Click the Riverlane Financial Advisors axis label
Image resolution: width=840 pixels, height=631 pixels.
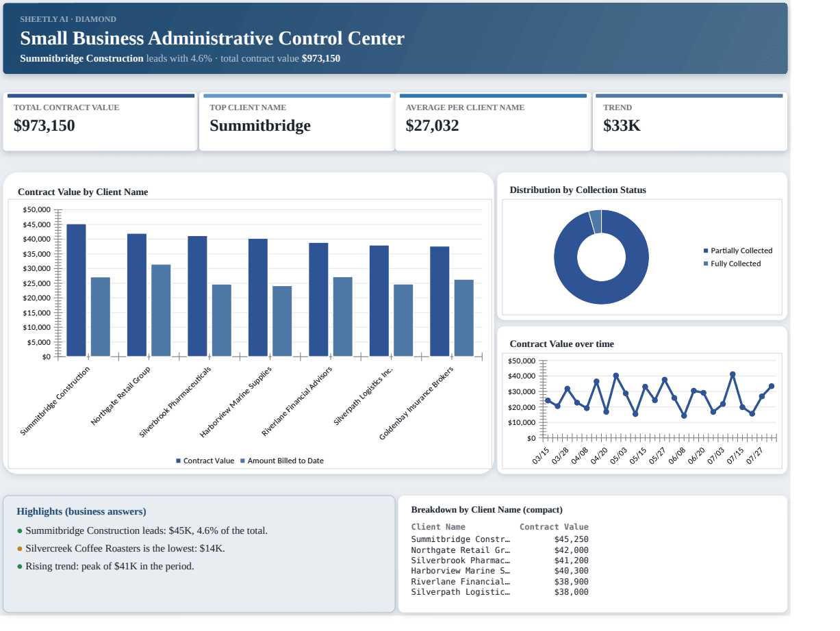pyautogui.click(x=297, y=402)
